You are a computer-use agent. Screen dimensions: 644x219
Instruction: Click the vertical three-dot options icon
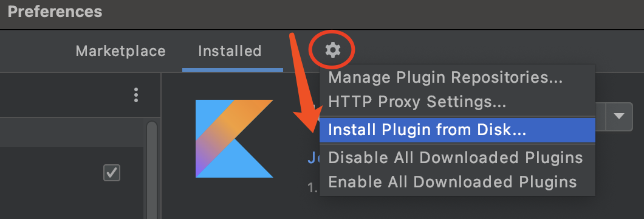coord(136,95)
